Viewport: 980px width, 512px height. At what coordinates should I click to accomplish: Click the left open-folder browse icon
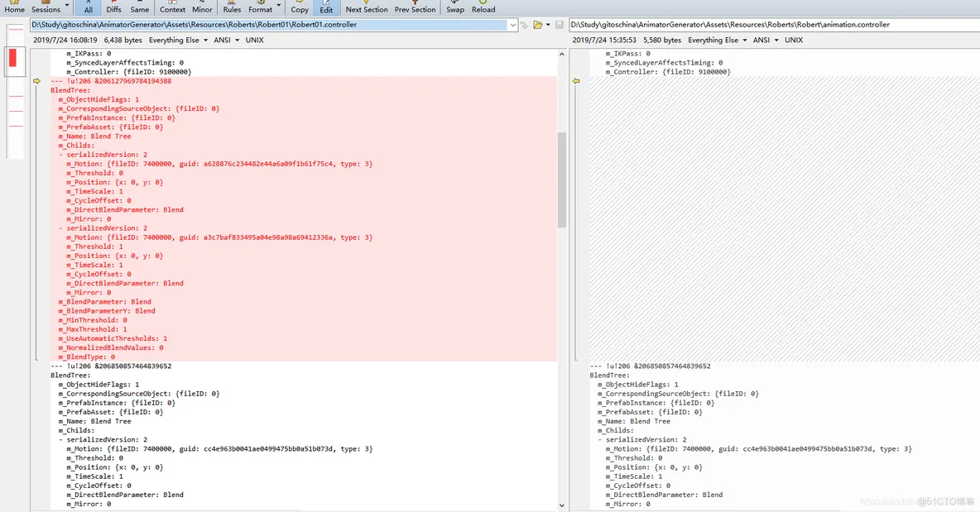pyautogui.click(x=537, y=25)
